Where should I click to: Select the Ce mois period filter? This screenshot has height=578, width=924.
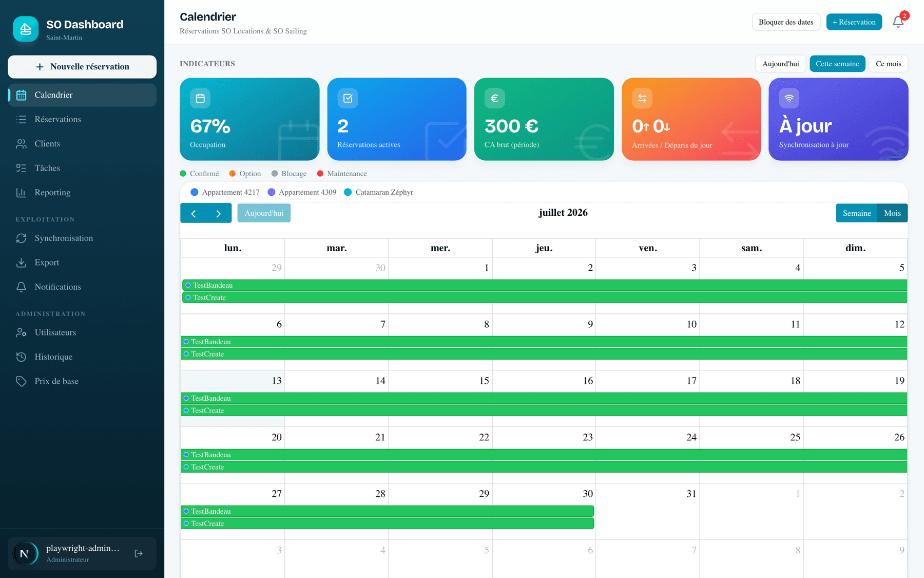tap(889, 64)
